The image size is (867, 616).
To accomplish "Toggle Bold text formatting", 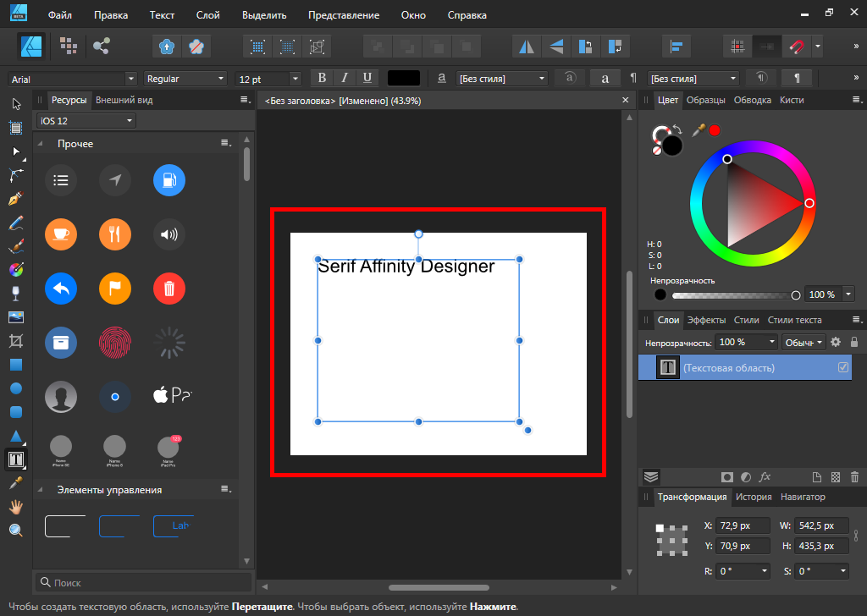I will point(322,78).
